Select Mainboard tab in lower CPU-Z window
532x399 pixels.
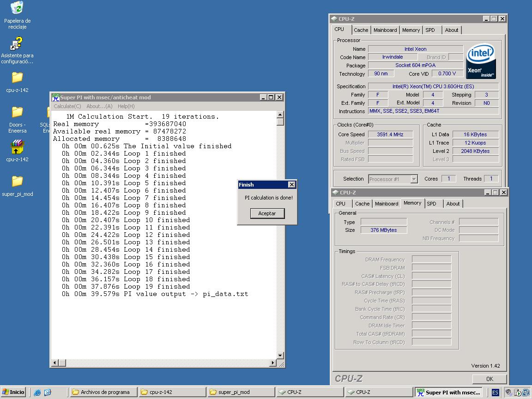387,204
